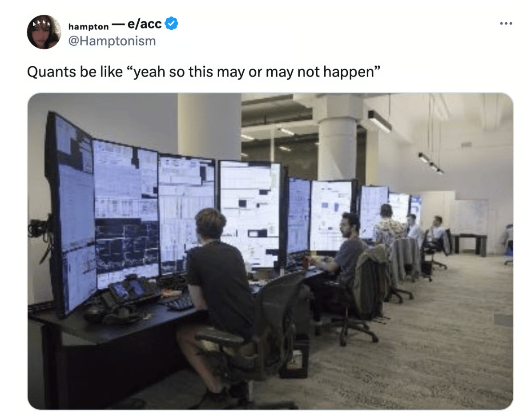531x420 pixels.
Task: Click the "e/acc" part of the name
Action: pos(145,24)
